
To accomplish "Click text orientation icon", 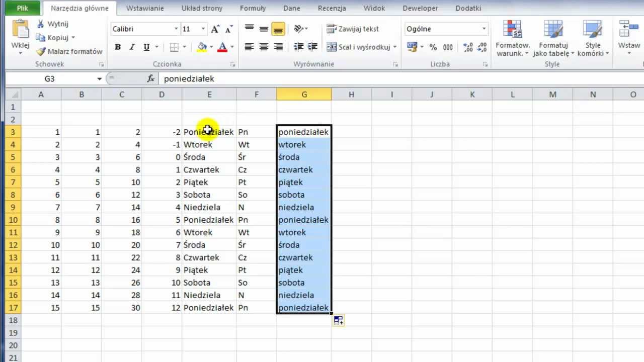I will click(x=299, y=29).
